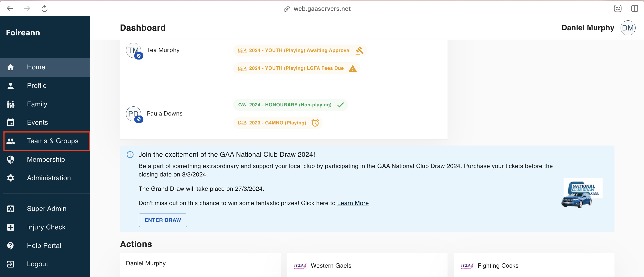Image resolution: width=644 pixels, height=277 pixels.
Task: Click the National Club Draw car image
Action: click(x=581, y=193)
